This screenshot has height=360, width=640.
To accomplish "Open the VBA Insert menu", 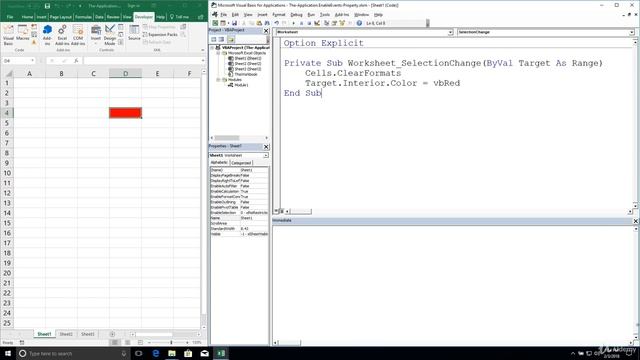I will coord(262,15).
